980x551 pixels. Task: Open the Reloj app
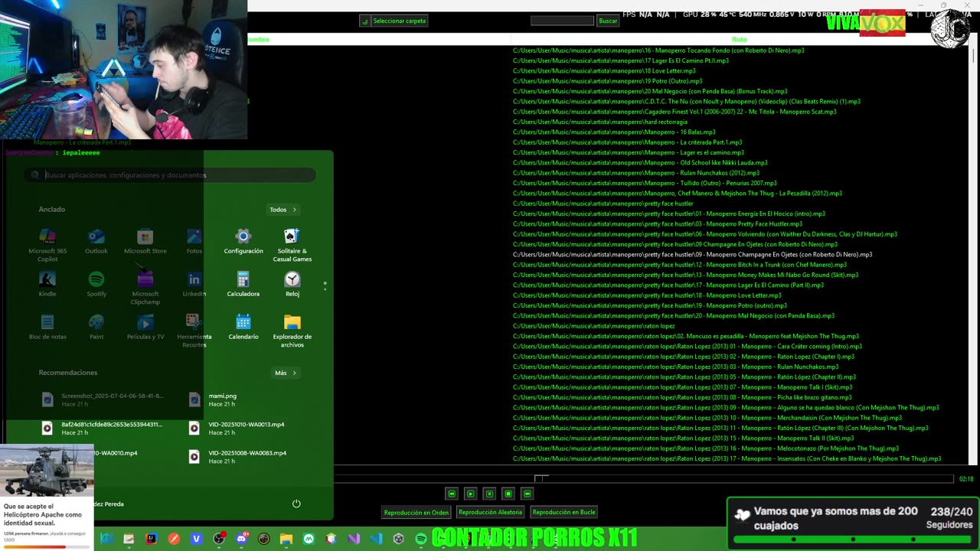click(x=292, y=284)
